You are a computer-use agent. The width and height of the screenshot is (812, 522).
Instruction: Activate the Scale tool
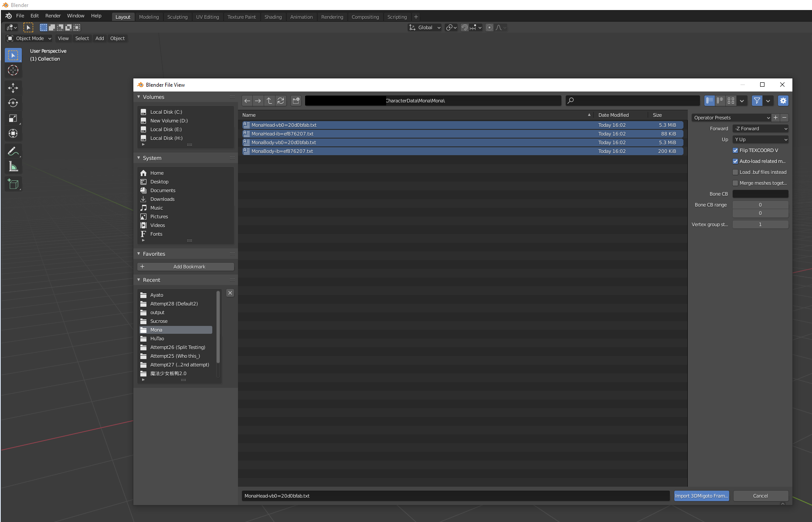point(13,119)
